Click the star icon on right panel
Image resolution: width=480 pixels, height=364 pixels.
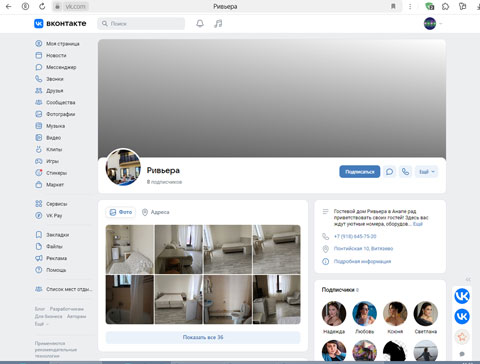[462, 337]
